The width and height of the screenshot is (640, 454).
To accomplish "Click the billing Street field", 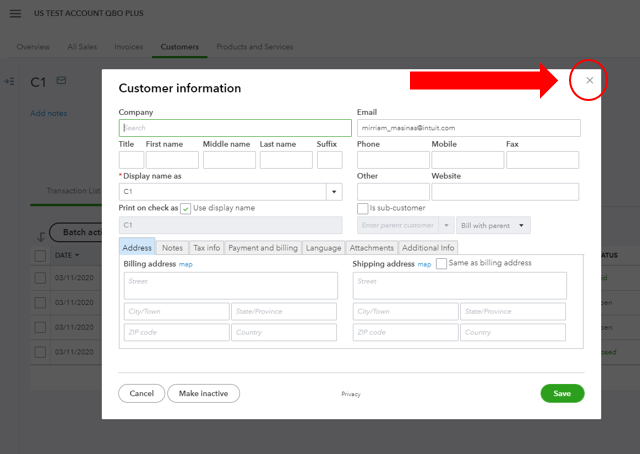I will pos(231,286).
